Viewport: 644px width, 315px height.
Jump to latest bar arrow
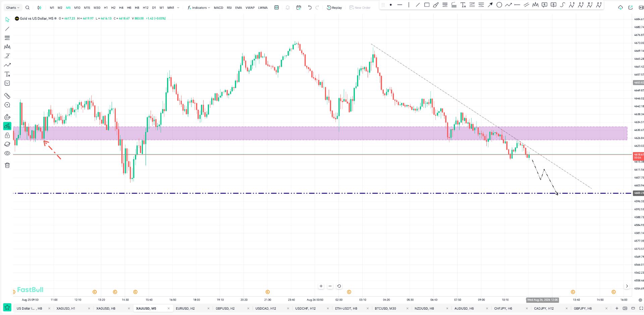(x=627, y=286)
